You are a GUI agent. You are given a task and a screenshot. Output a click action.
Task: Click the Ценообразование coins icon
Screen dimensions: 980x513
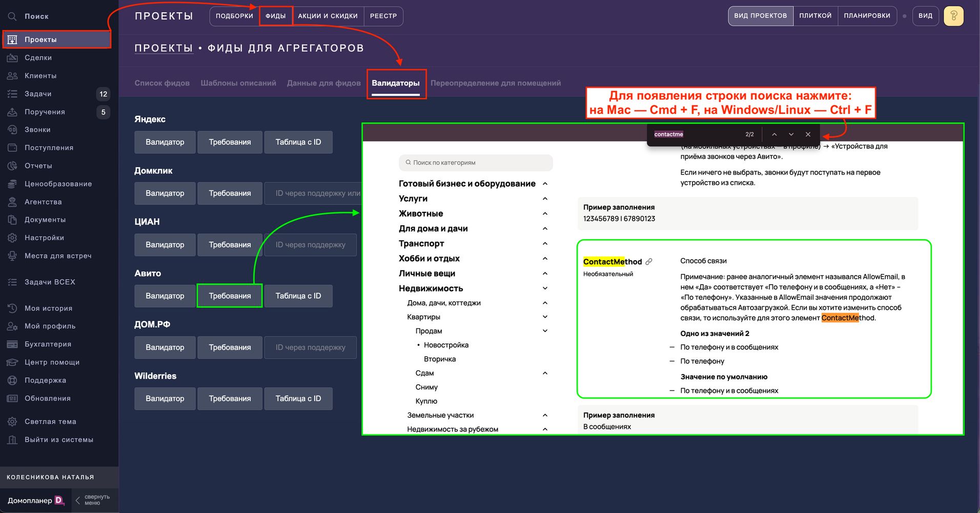[12, 184]
